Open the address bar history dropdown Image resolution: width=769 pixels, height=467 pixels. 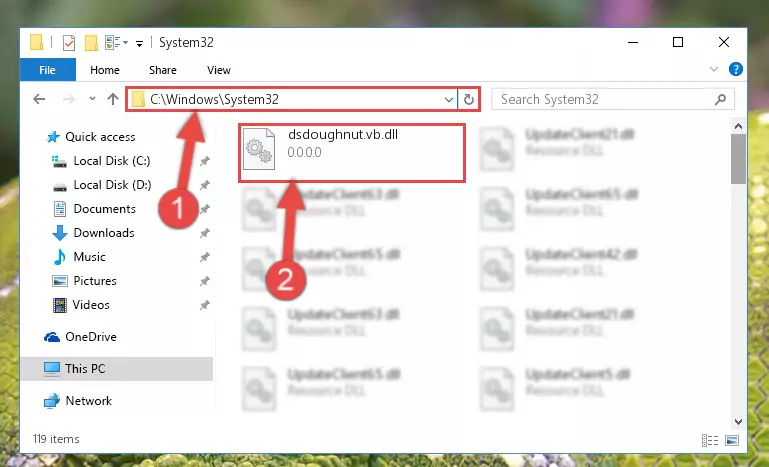tap(448, 100)
